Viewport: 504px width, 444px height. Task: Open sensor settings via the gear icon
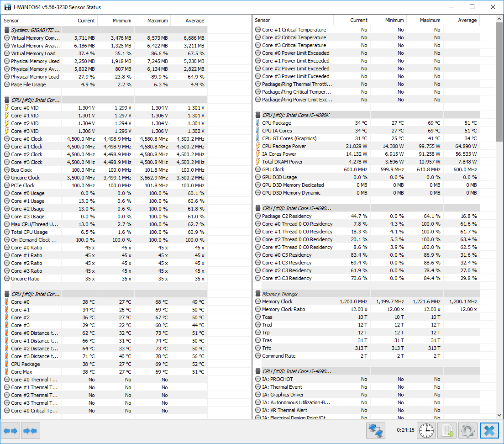(468, 430)
